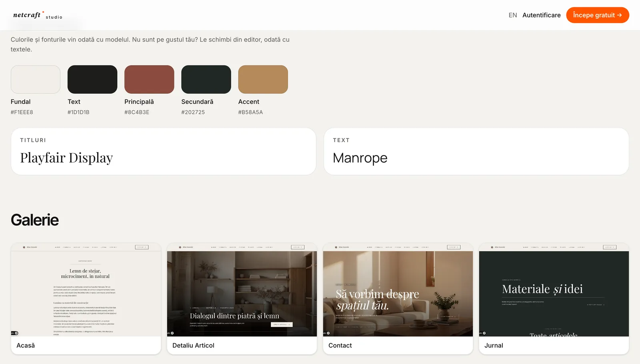Pick the Principală reddish-brown swatch

pos(149,80)
